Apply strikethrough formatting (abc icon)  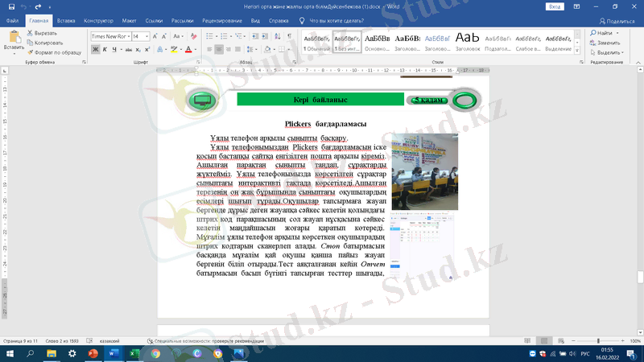point(130,50)
